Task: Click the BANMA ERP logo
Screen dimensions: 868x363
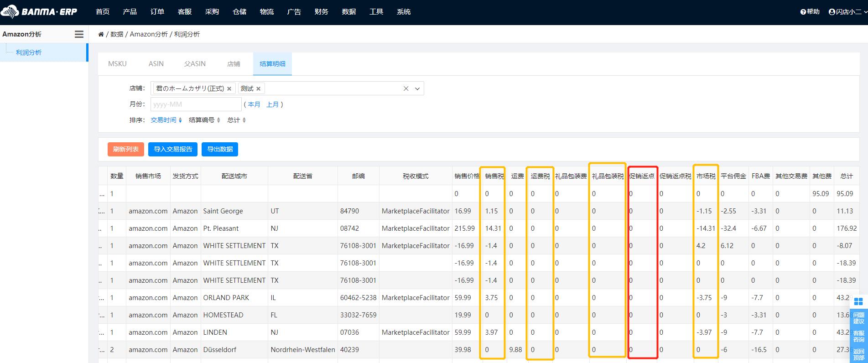Action: 39,12
